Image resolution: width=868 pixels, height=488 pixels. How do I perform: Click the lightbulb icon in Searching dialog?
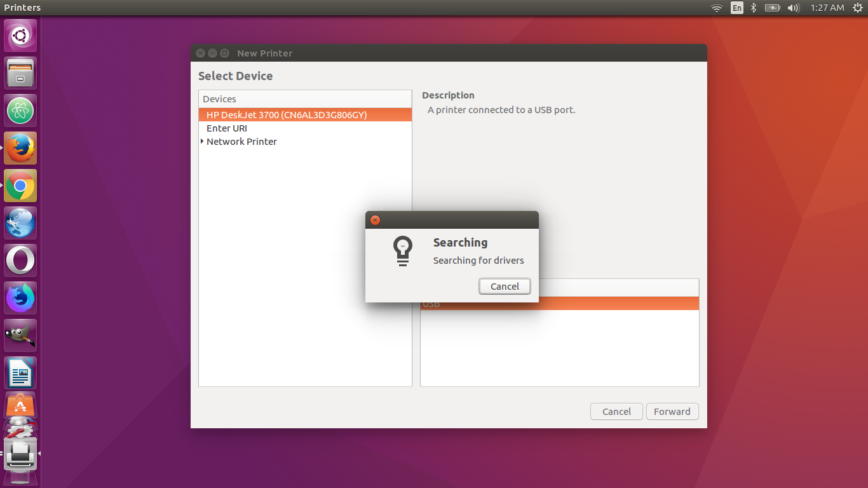[402, 251]
